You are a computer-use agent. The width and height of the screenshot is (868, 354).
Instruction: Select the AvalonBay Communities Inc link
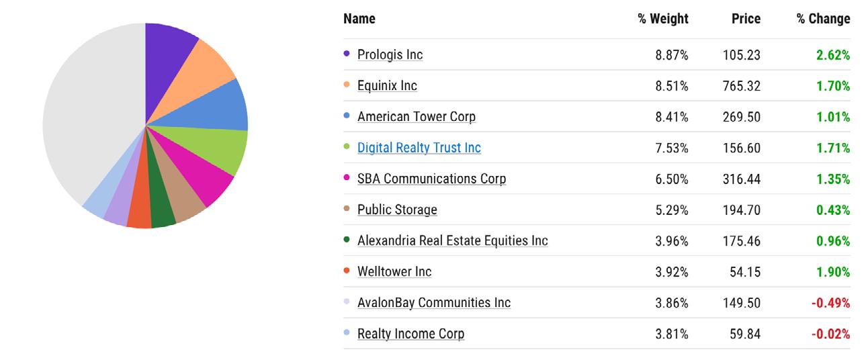[x=434, y=302]
